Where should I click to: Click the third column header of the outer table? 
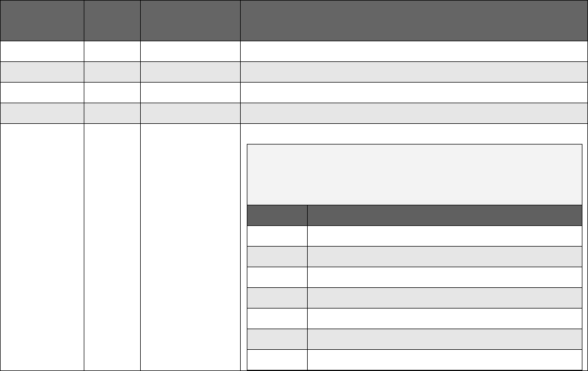point(190,20)
